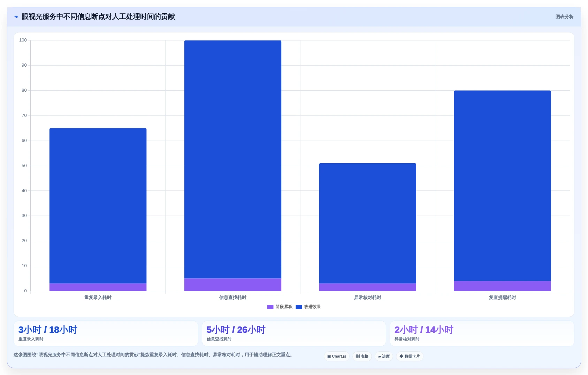Screen dimensions: 588x375
Task: Select the 表格 tag chip
Action: click(362, 356)
